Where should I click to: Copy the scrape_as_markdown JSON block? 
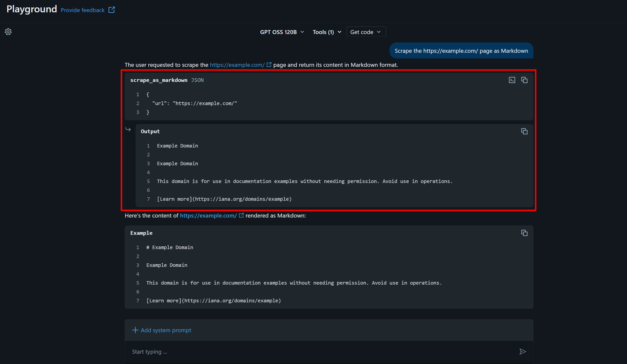coord(524,80)
